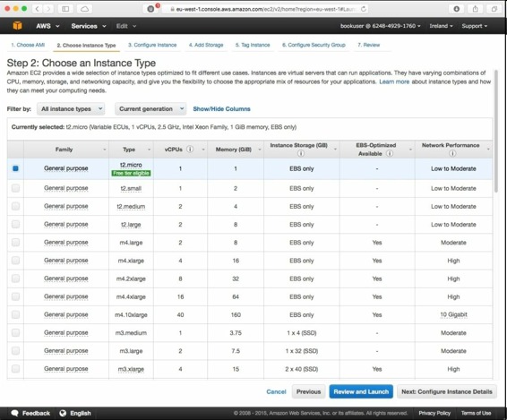This screenshot has width=507, height=420.
Task: Open the Support dropdown menu
Action: (475, 26)
